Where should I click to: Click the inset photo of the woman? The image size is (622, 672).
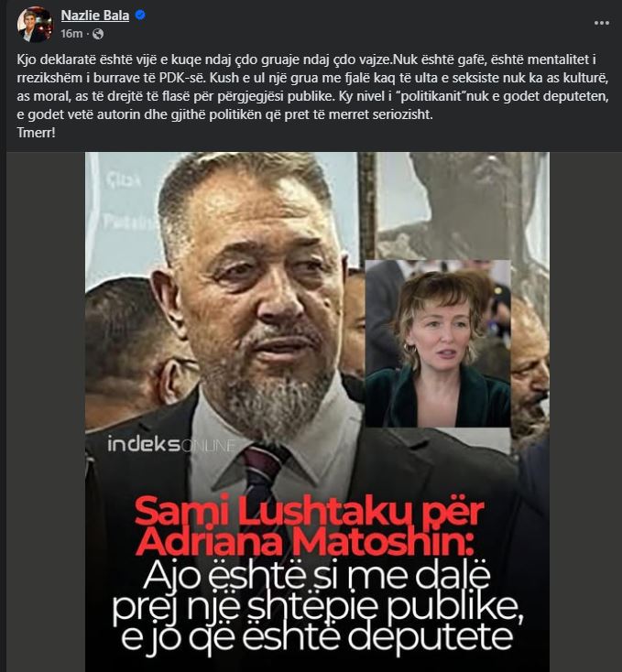click(438, 343)
